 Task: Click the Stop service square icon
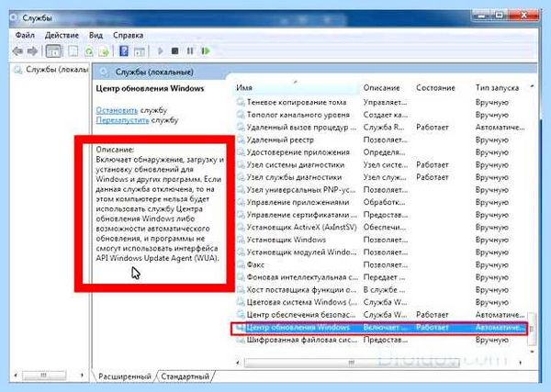174,51
